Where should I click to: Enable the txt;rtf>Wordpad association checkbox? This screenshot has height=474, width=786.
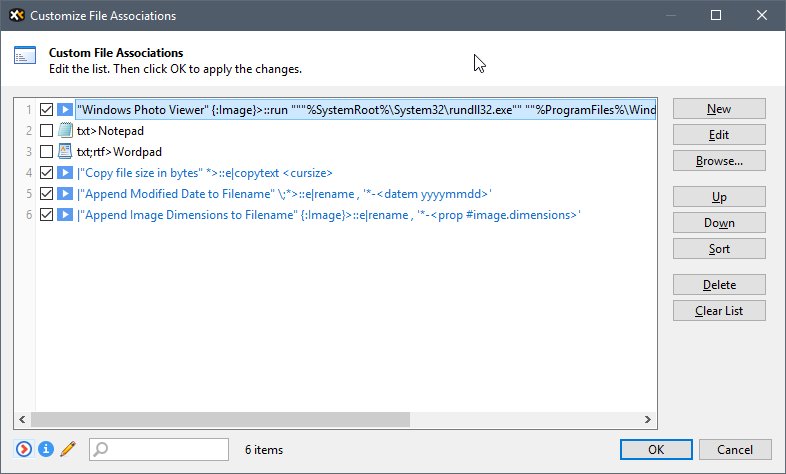[x=46, y=152]
